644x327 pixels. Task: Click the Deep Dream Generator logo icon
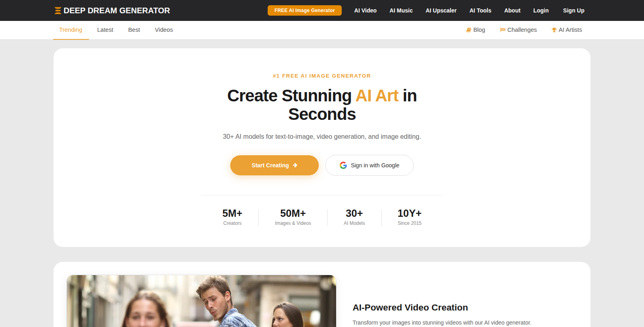[58, 10]
